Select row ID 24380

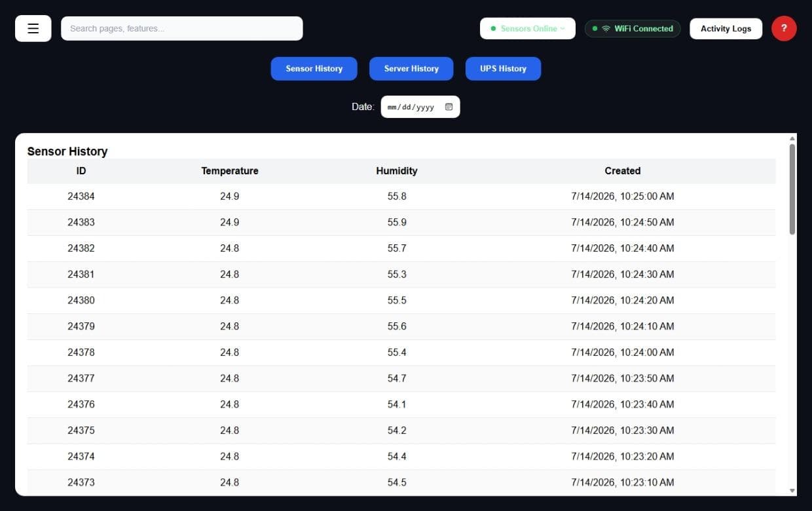[x=401, y=301]
